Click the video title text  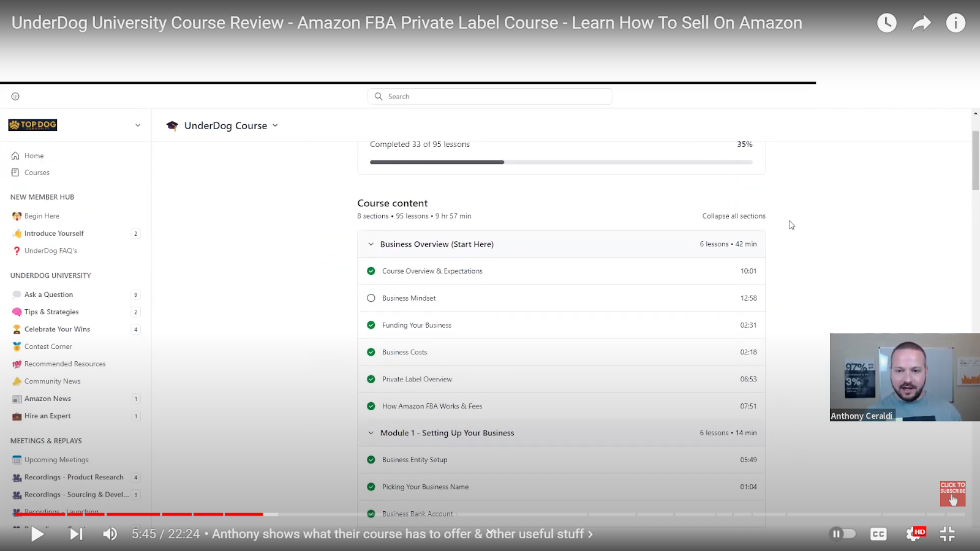tap(407, 23)
